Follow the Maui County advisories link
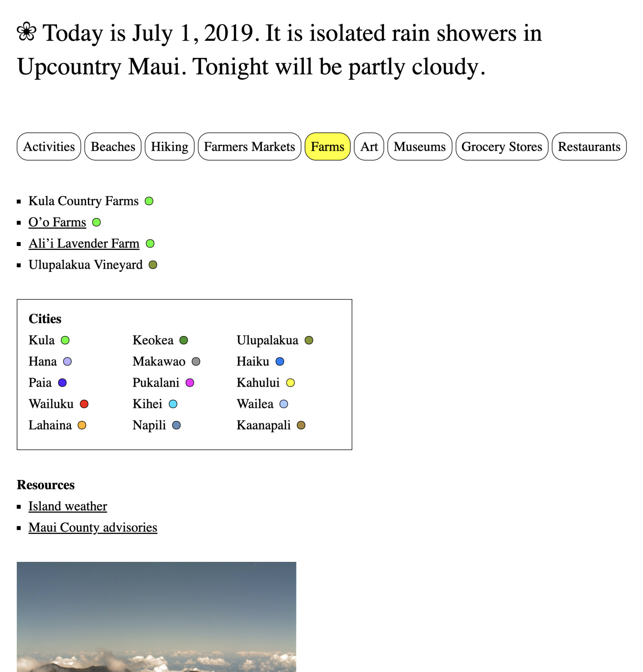This screenshot has height=672, width=643. click(93, 528)
